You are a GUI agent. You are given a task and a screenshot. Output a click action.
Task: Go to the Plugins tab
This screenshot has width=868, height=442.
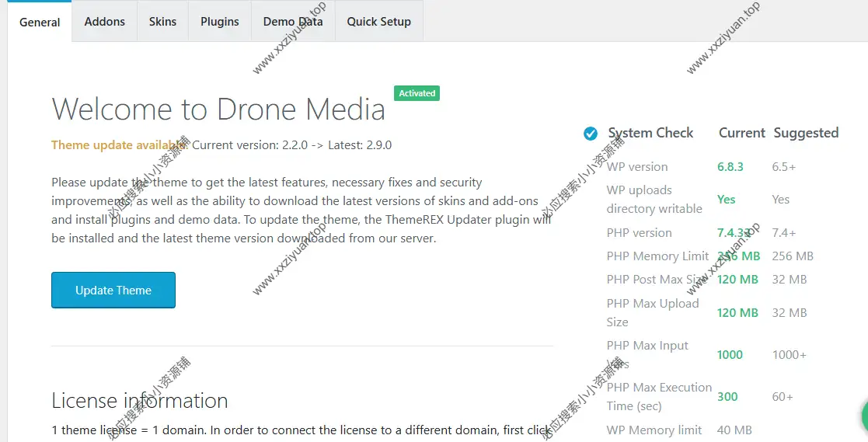(x=220, y=21)
